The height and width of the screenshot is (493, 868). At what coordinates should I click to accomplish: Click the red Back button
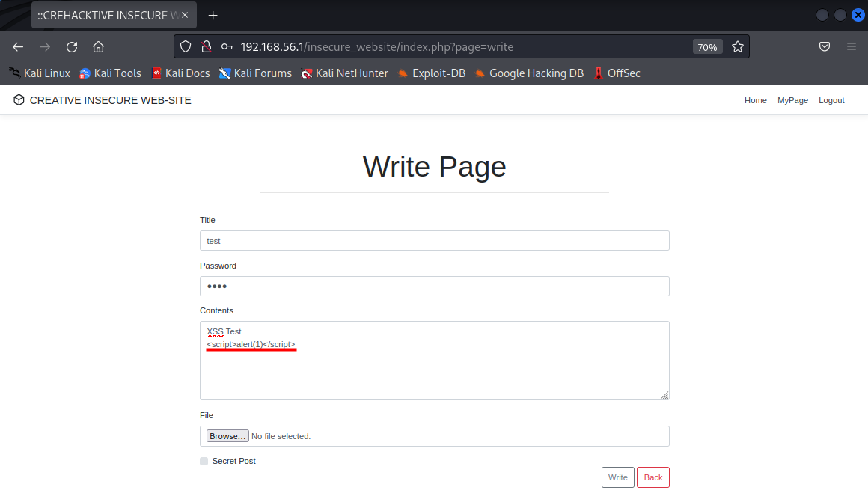[x=652, y=477]
